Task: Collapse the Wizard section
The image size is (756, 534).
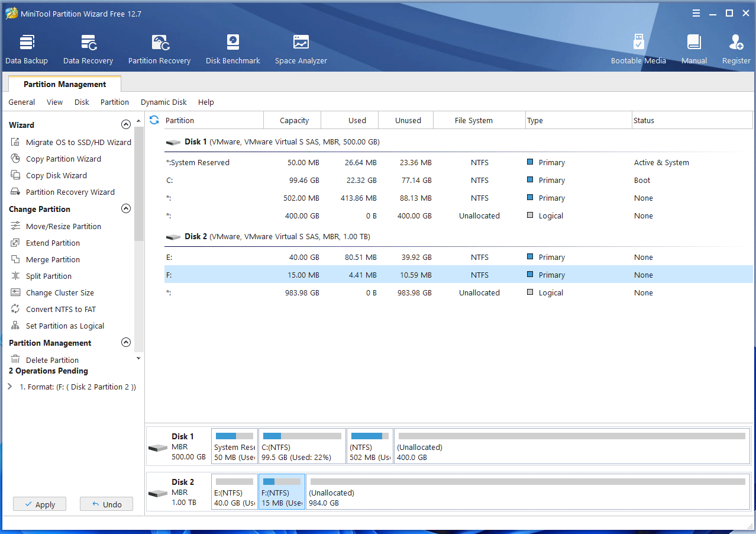Action: pyautogui.click(x=125, y=125)
